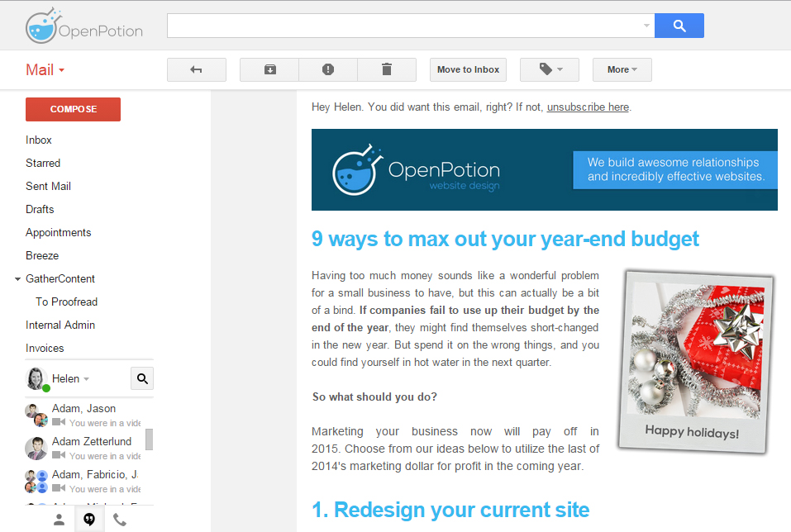The width and height of the screenshot is (791, 532).
Task: Click the unsubscribe here link
Action: [588, 107]
